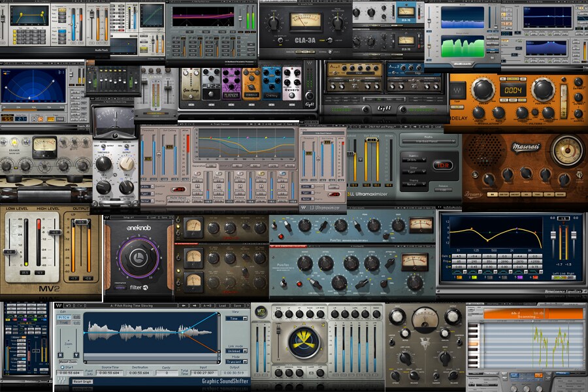Click the preset name bar in GraphicSoundShifter
588x392 pixels.
[x=131, y=306]
